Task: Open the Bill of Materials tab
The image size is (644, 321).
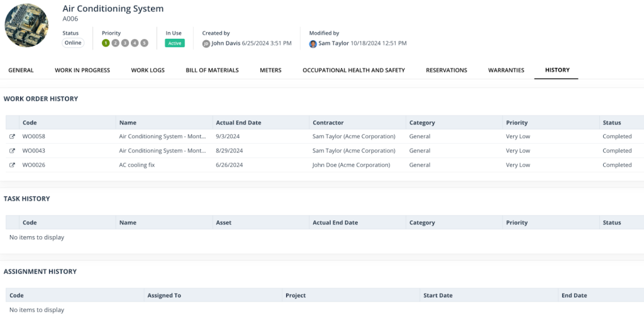Action: click(212, 70)
